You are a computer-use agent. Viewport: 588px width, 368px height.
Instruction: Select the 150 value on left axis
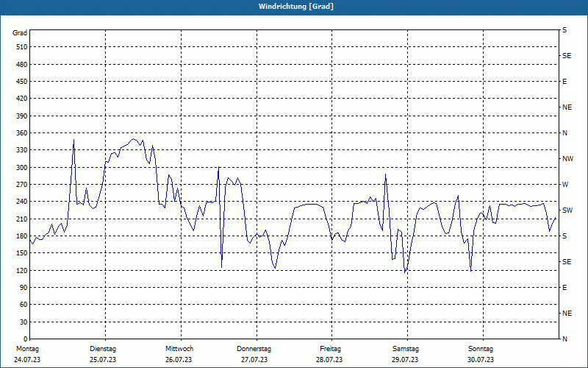pyautogui.click(x=22, y=253)
